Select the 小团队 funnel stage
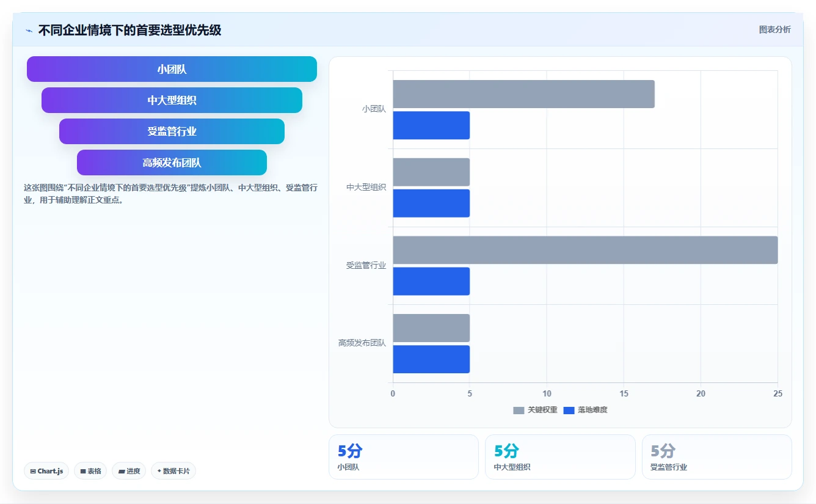Image resolution: width=816 pixels, height=504 pixels. point(172,69)
